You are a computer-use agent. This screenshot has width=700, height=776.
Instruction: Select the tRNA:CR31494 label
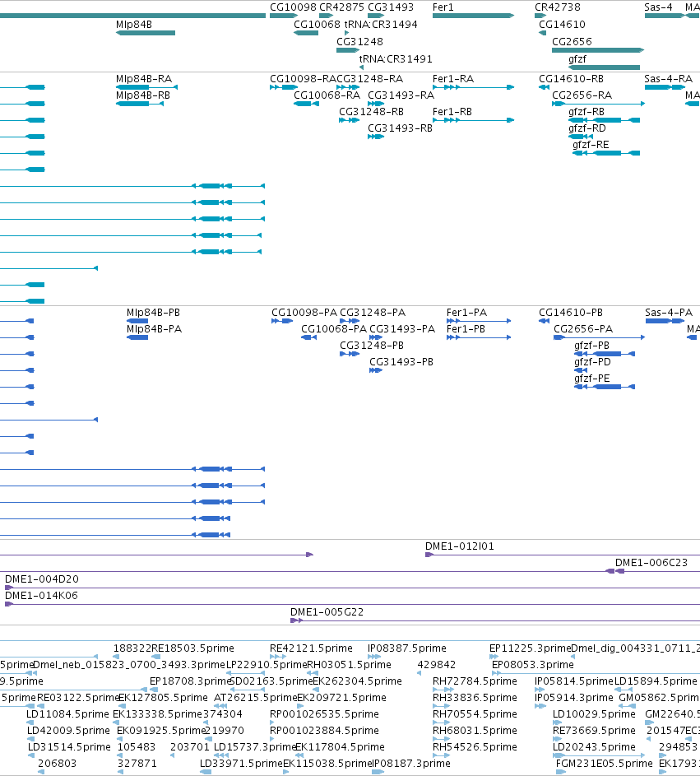pos(381,24)
